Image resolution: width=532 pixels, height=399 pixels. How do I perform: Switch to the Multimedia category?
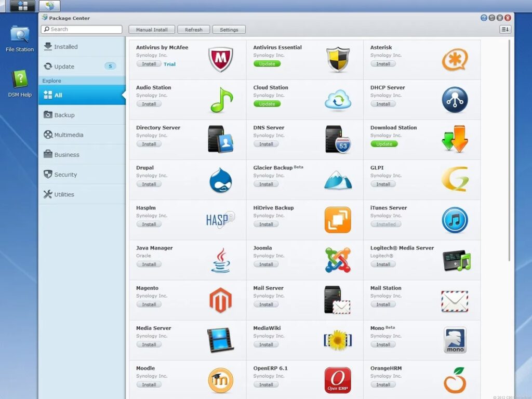pyautogui.click(x=82, y=135)
